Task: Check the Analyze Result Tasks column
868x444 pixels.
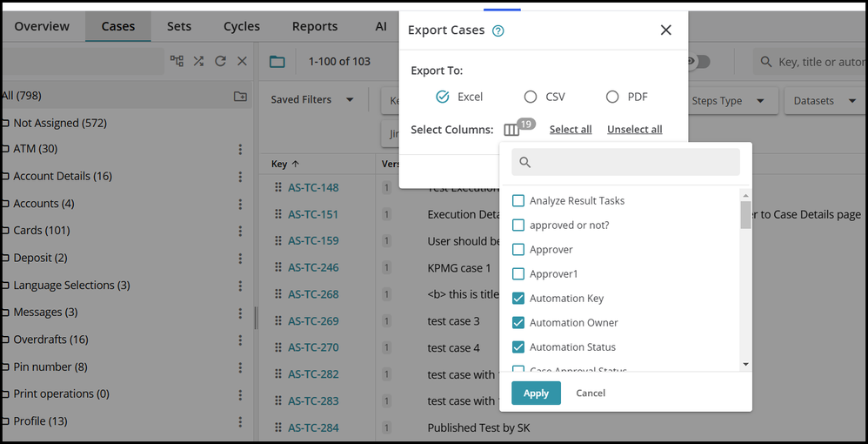Action: 518,200
